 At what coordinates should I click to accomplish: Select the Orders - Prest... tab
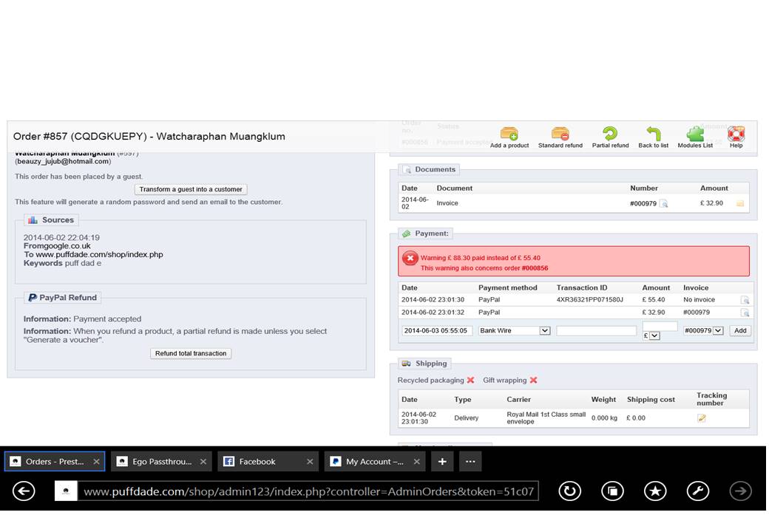[x=55, y=462]
